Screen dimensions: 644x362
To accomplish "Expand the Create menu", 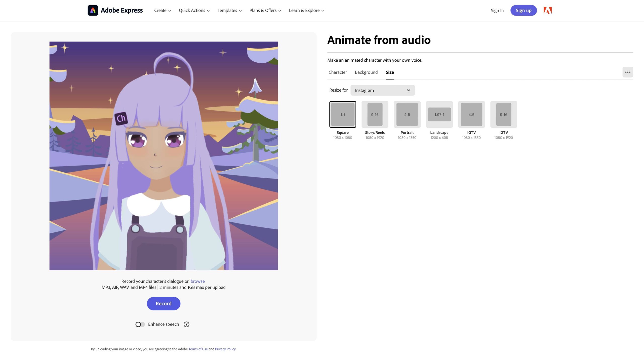I will point(163,10).
